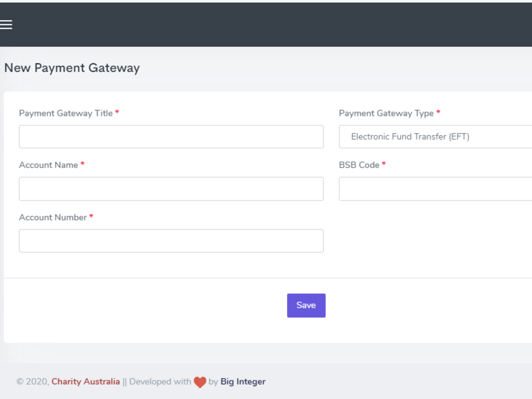Click the 'Account Number' label text
Image resolution: width=532 pixels, height=399 pixels.
pyautogui.click(x=53, y=218)
